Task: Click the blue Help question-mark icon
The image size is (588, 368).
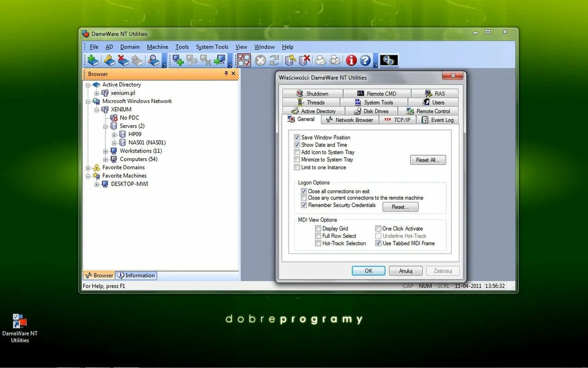Action: pyautogui.click(x=365, y=60)
